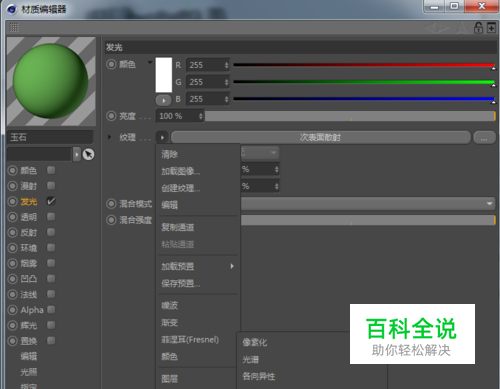Choose 创建纹理... from the texture menu
The image size is (500, 389).
(181, 188)
